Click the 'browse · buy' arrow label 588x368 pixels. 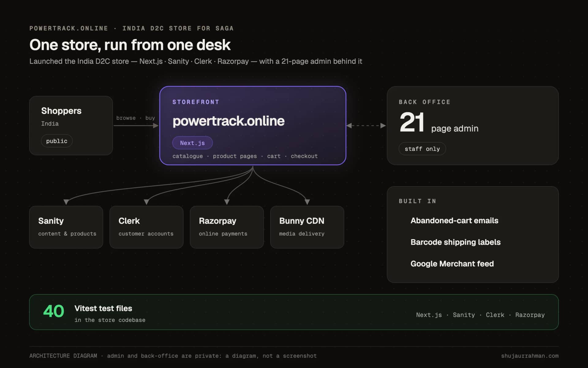coord(135,118)
